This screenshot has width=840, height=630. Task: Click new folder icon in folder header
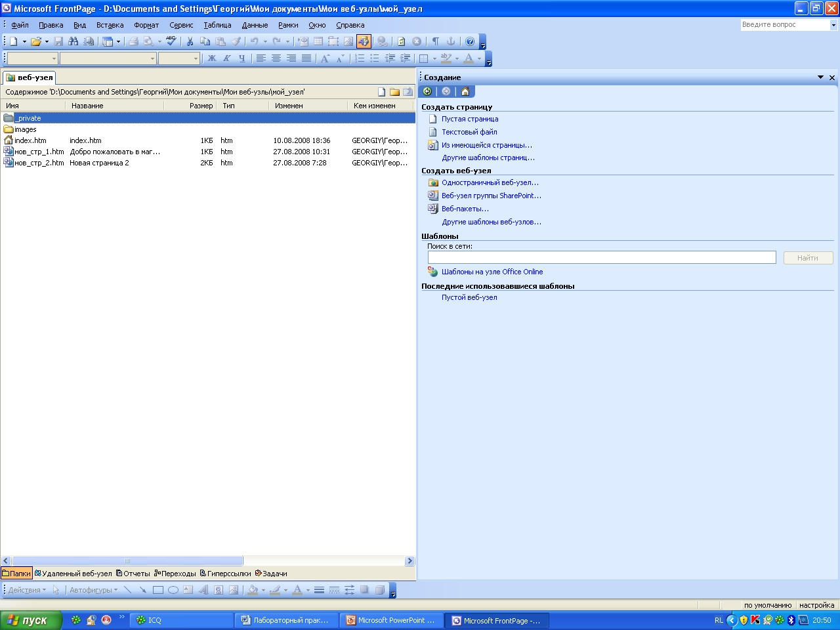coord(394,92)
